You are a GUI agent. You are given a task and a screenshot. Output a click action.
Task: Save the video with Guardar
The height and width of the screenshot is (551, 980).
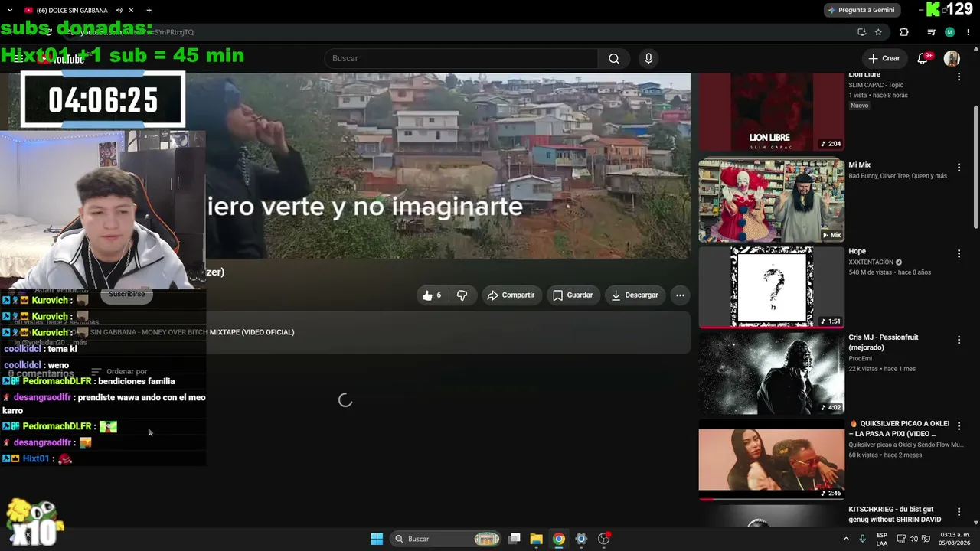pyautogui.click(x=573, y=295)
